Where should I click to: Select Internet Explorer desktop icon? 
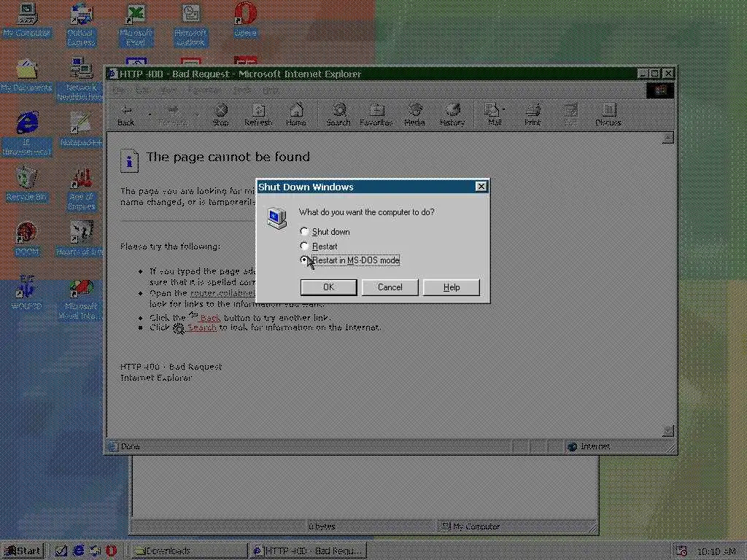pos(27,134)
